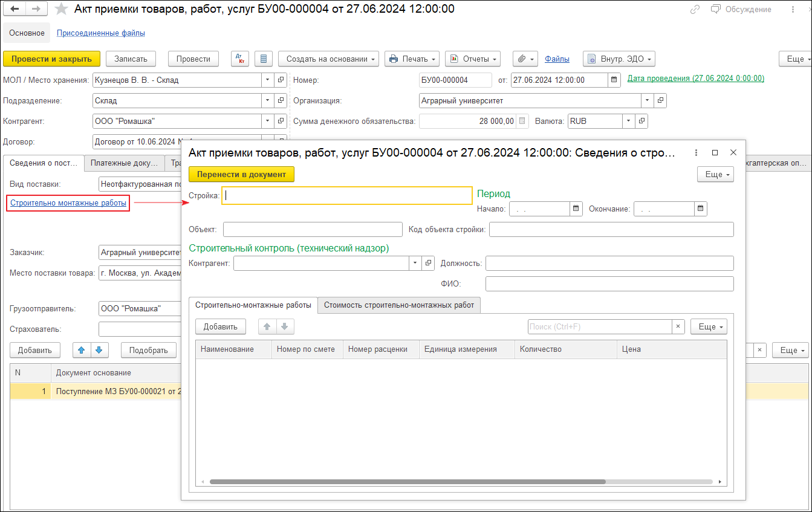The image size is (812, 512).
Task: Switch to Стоимость строительно-монтажных работ tab
Action: [x=399, y=305]
